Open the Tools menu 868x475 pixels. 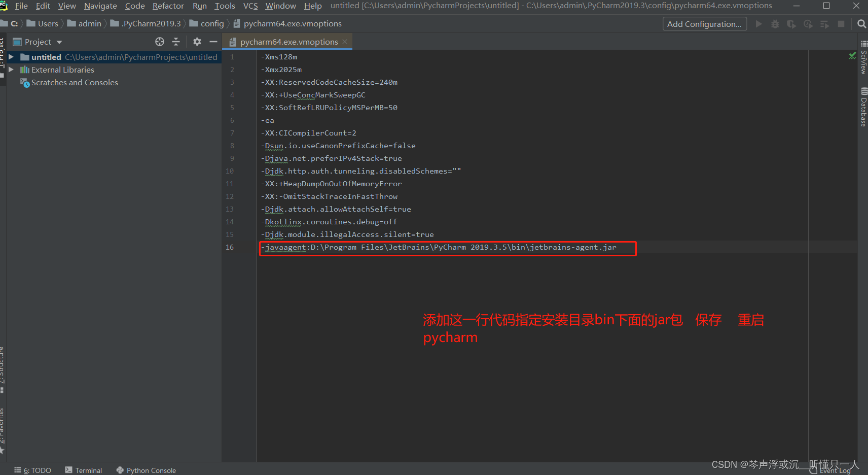[x=225, y=6]
